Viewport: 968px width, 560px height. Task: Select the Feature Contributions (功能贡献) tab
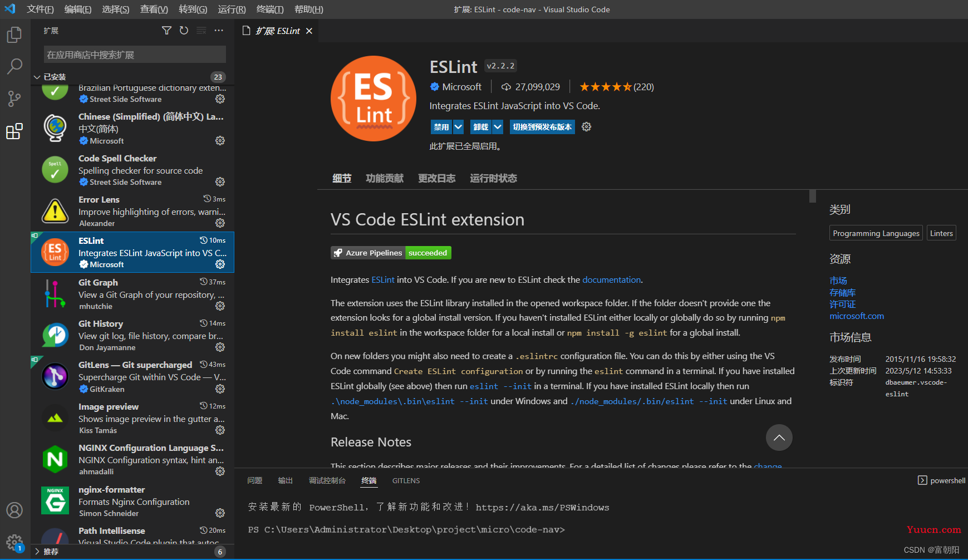(385, 178)
